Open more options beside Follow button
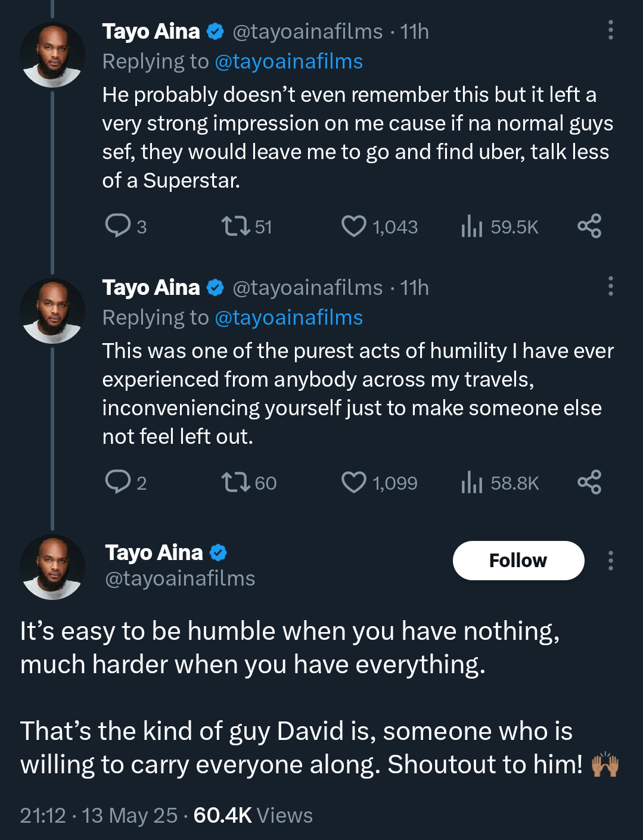Image resolution: width=643 pixels, height=840 pixels. (x=610, y=561)
